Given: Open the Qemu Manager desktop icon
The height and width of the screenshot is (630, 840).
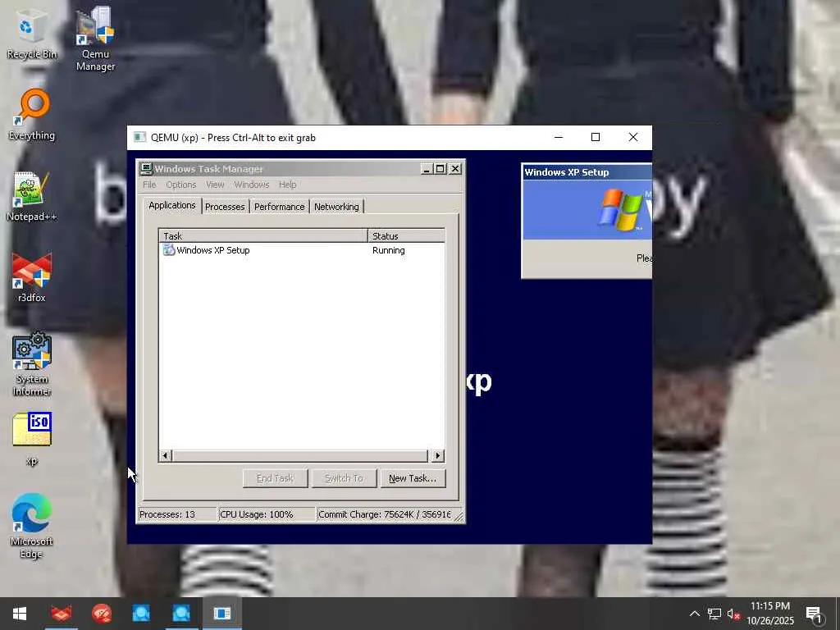Looking at the screenshot, I should (x=95, y=39).
